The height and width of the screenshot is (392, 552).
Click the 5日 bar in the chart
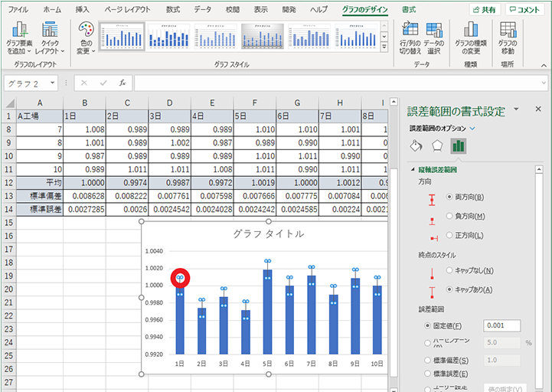tap(267, 314)
